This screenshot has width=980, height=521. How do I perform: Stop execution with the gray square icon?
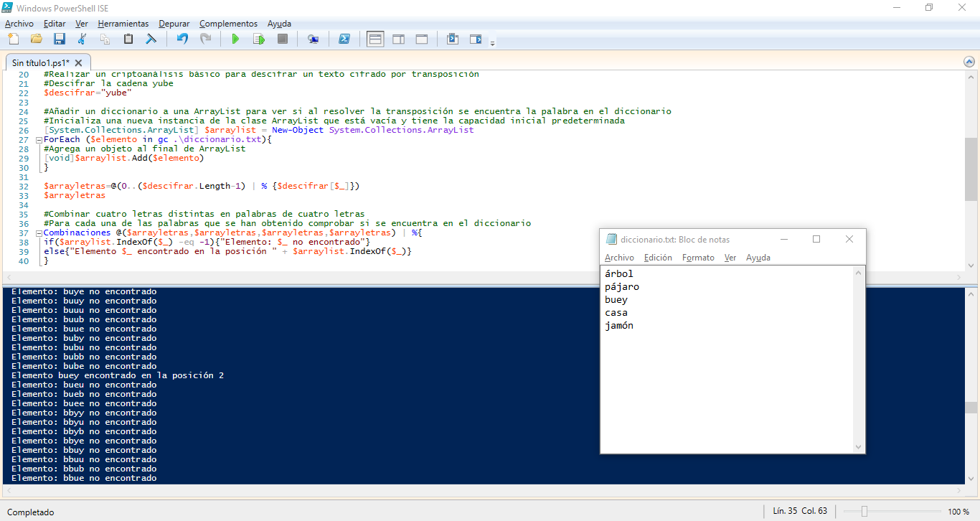pos(283,39)
